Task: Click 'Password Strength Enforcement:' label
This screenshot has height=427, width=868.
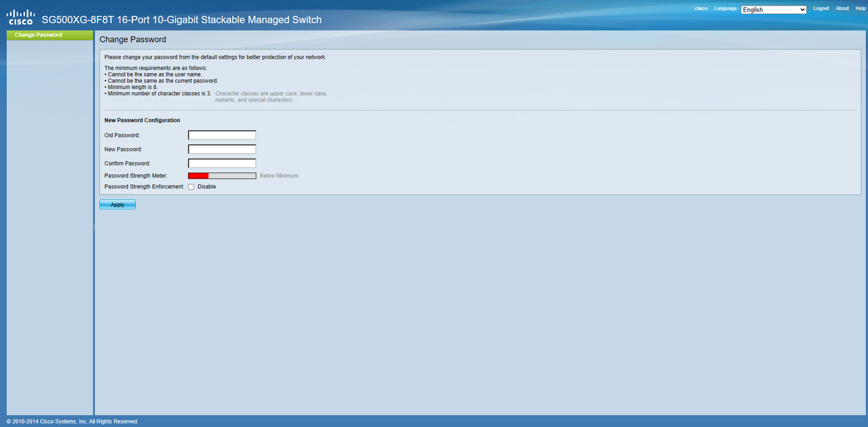Action: coord(144,187)
